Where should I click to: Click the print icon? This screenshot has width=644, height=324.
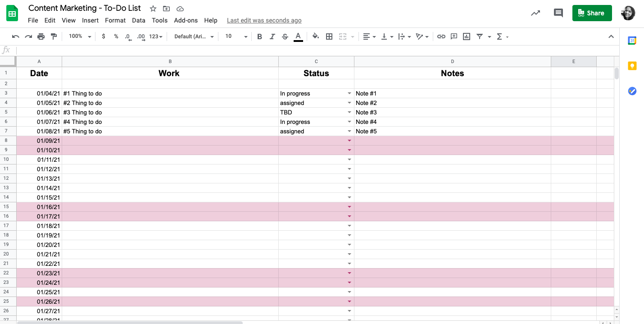click(x=41, y=37)
